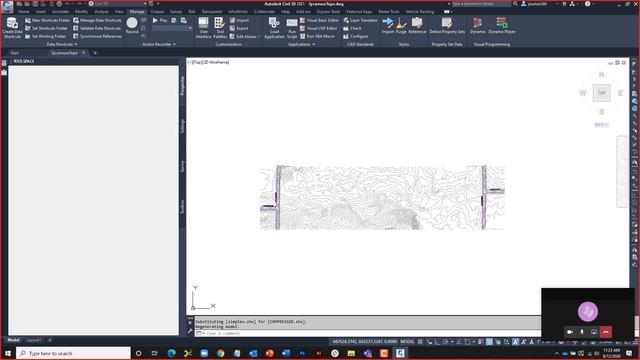640x360 pixels.
Task: Open the User Interface customization
Action: (x=203, y=28)
